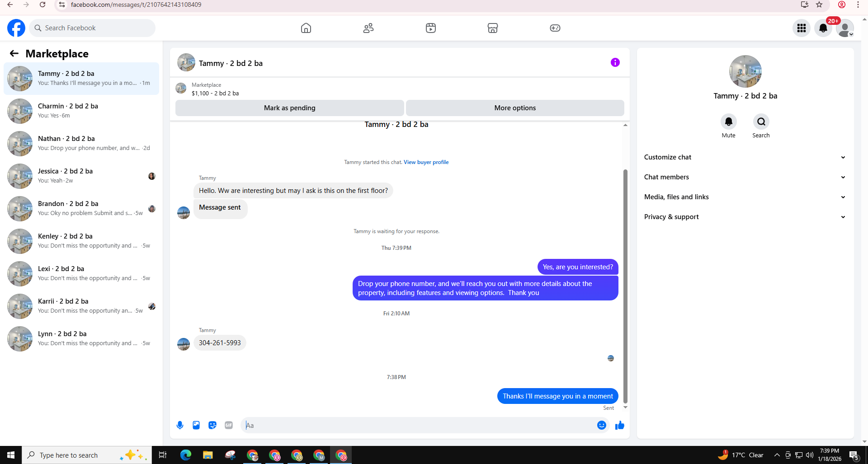
Task: Go back using Marketplace back arrow
Action: tap(14, 54)
